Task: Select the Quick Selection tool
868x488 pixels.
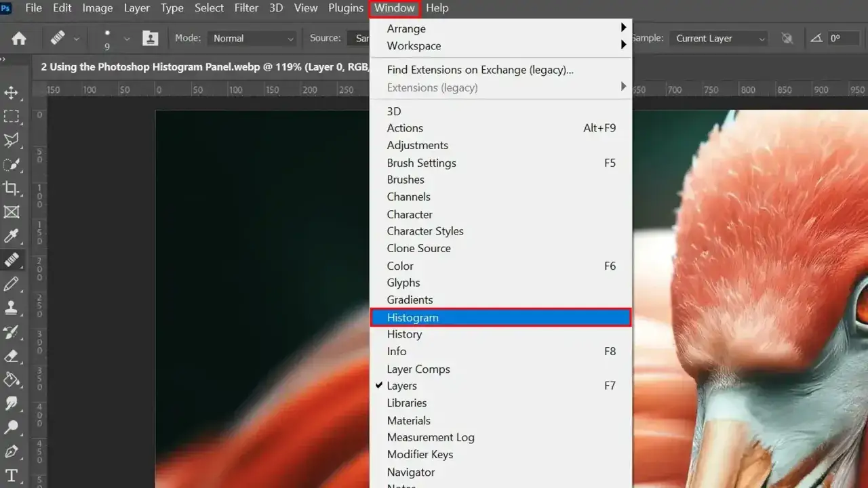Action: pos(12,164)
